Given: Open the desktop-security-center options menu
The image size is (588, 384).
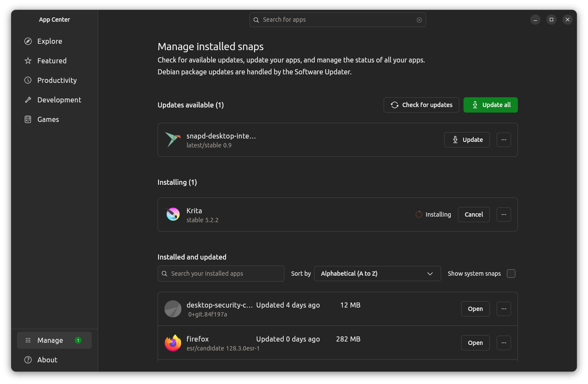Looking at the screenshot, I should (x=504, y=309).
